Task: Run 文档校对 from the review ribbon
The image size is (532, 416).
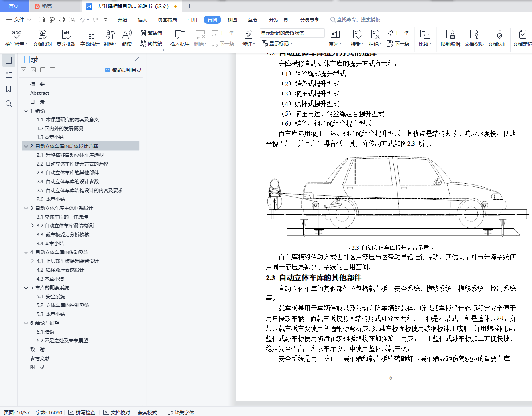Action: pyautogui.click(x=43, y=38)
